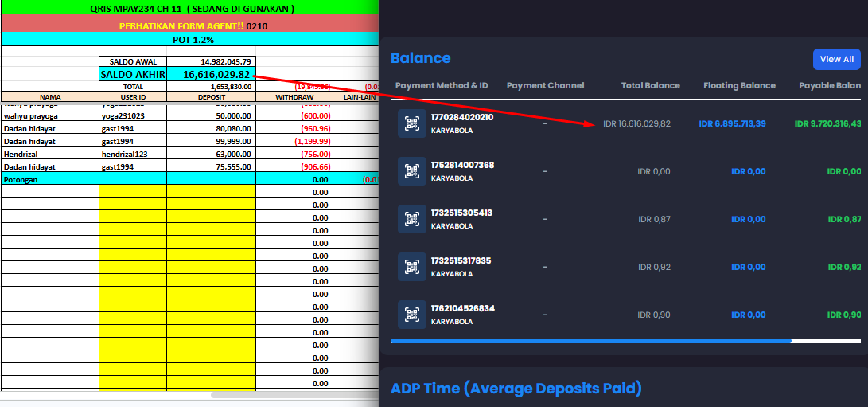This screenshot has width=868, height=407.
Task: Select SALDO AKHIR value 16,616,029.82 cell
Action: point(211,74)
